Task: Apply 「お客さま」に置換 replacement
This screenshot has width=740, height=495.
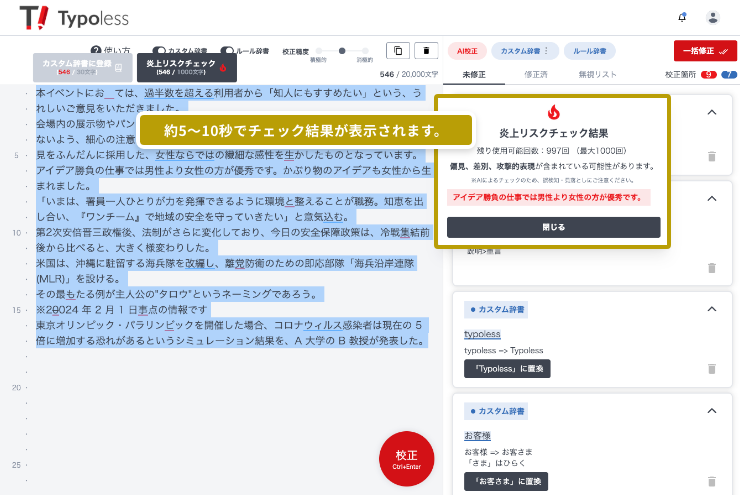Action: click(x=505, y=481)
